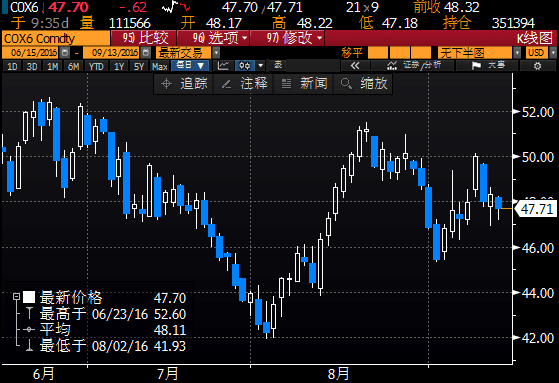Screen dimensions: 559x383
Task: Click the 42.00 axis label
Action: 538,338
